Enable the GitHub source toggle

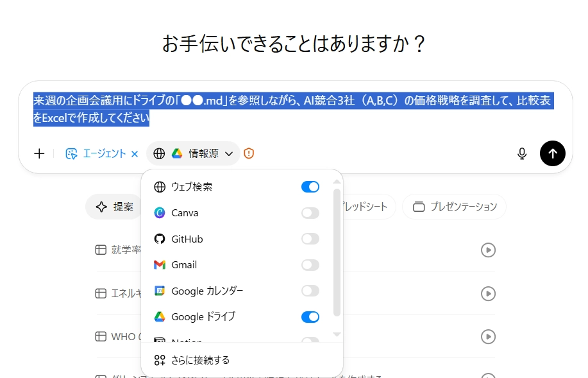pos(310,239)
